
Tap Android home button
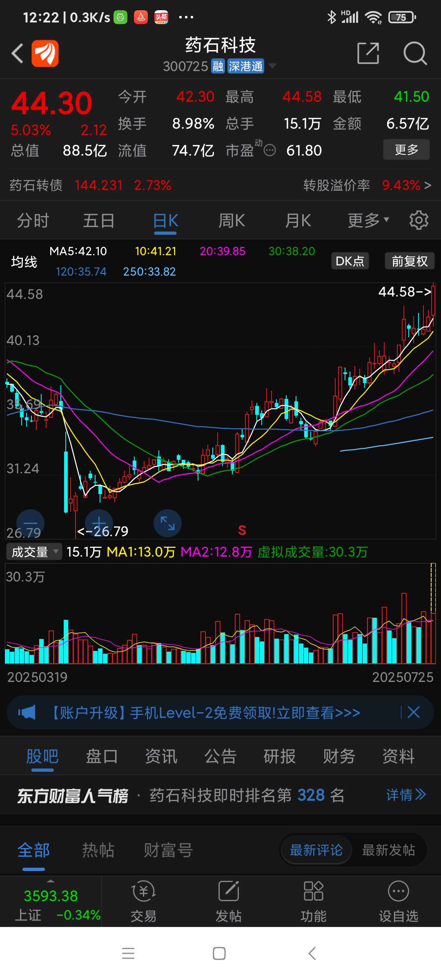(x=219, y=953)
